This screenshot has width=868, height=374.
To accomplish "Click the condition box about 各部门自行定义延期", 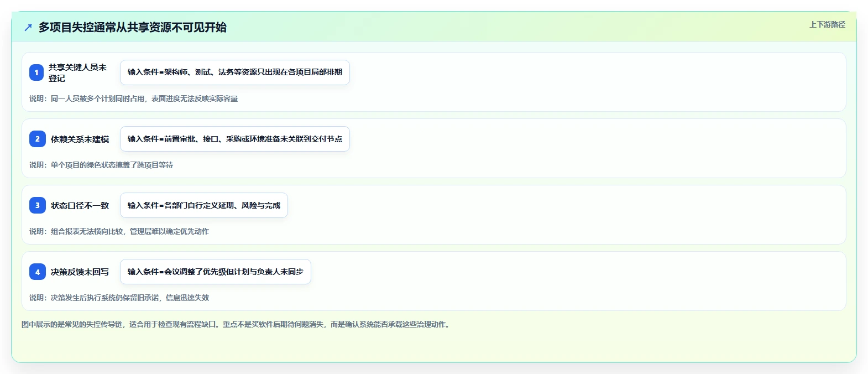I will coord(204,205).
